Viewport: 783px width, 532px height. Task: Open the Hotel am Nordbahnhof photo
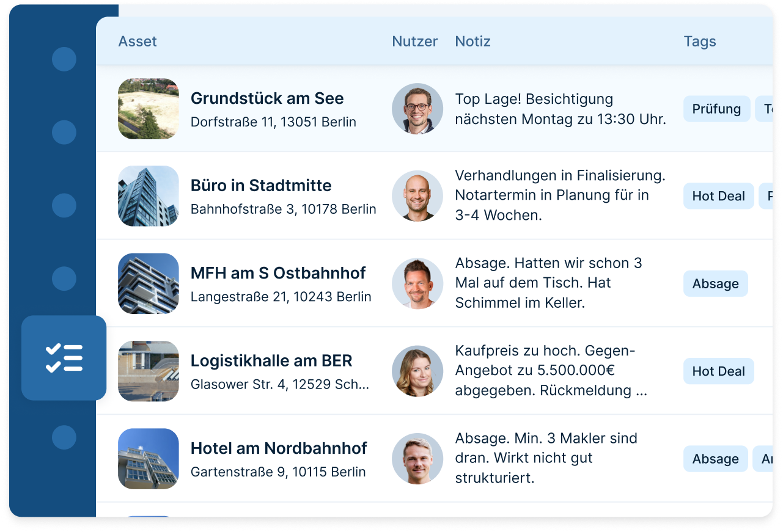pyautogui.click(x=149, y=459)
